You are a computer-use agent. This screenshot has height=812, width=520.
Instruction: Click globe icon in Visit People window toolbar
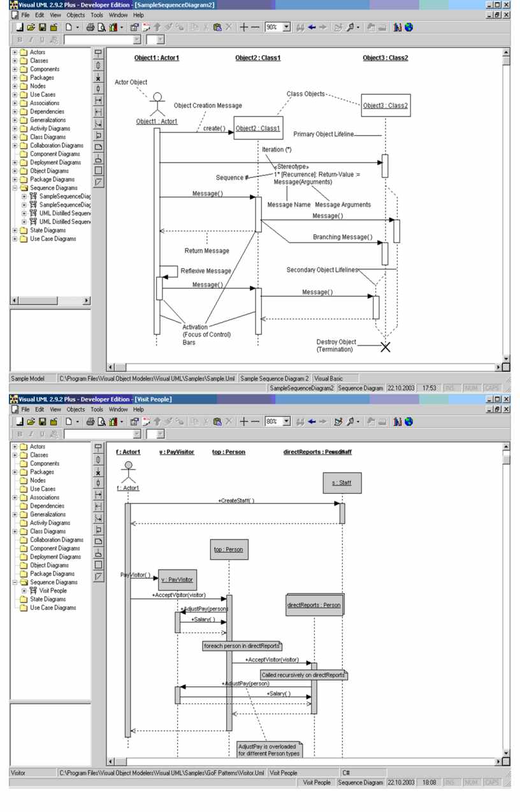(408, 422)
